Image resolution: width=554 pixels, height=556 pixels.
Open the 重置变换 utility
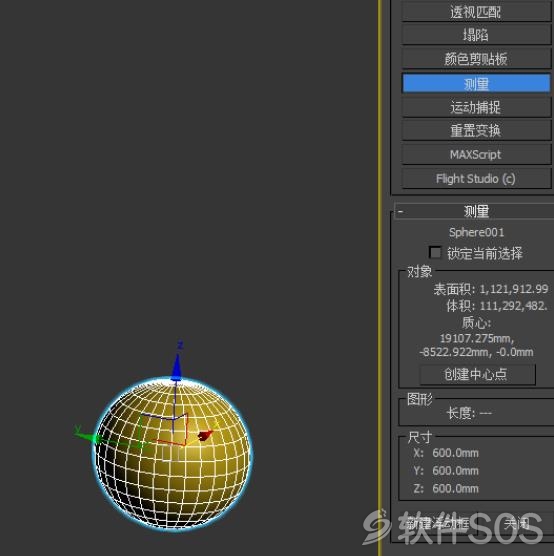coord(476,131)
